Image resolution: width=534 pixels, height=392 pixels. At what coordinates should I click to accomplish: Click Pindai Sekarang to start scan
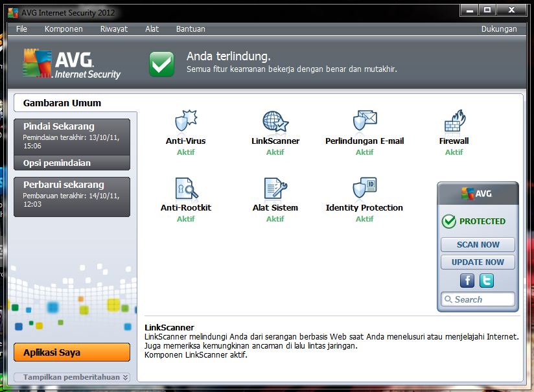72,137
